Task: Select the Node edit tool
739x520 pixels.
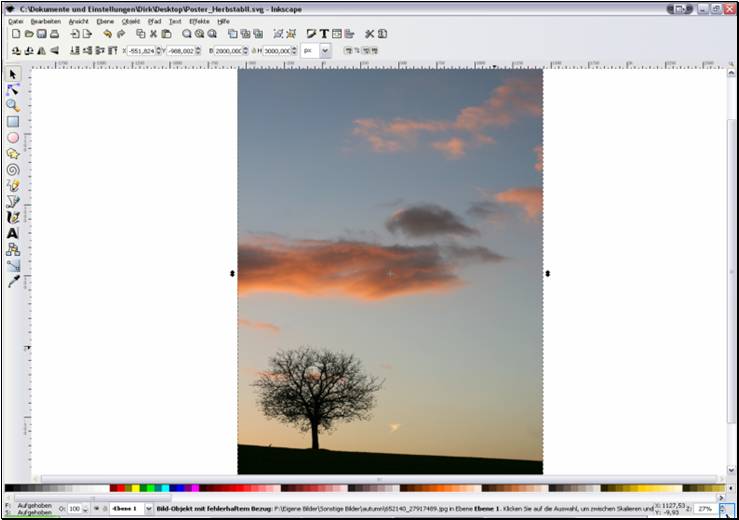Action: pyautogui.click(x=13, y=89)
